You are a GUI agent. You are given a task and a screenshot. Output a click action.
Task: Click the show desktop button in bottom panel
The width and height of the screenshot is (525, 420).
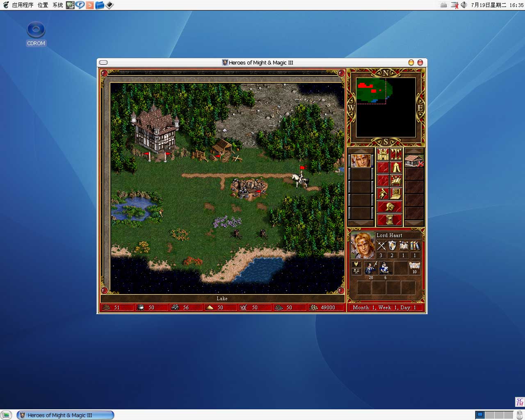[x=7, y=415]
